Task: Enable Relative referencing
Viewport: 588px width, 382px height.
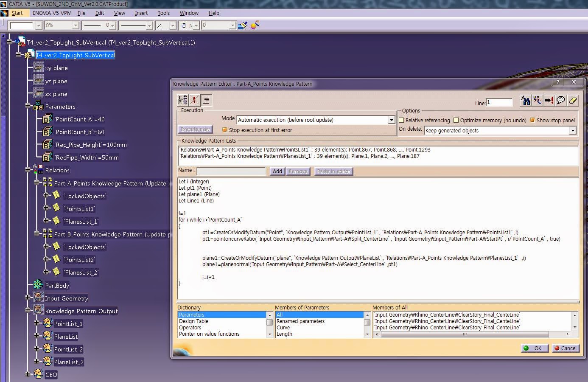Action: (401, 120)
